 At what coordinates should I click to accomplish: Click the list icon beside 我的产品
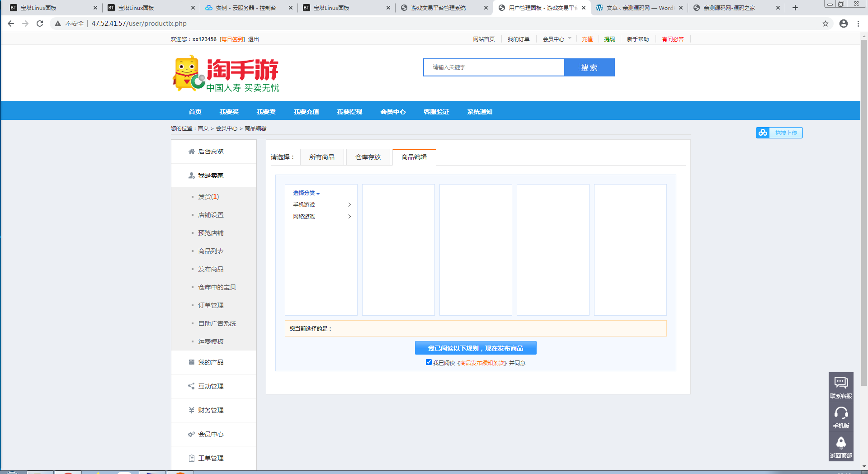click(192, 362)
